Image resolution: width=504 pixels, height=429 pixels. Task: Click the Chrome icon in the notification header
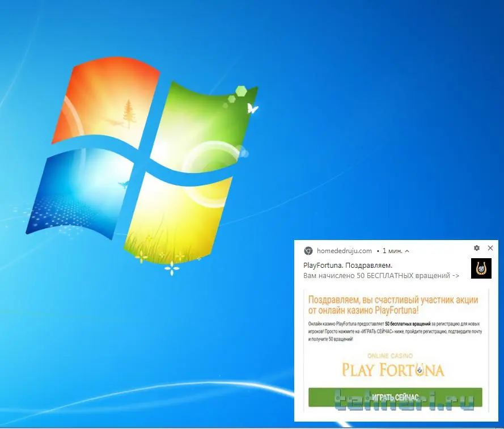[308, 251]
